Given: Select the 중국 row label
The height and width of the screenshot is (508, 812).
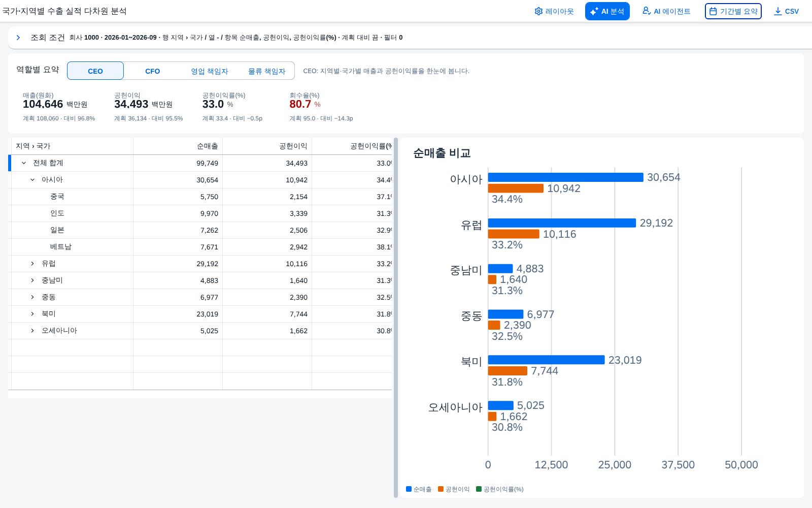Looking at the screenshot, I should point(57,197).
